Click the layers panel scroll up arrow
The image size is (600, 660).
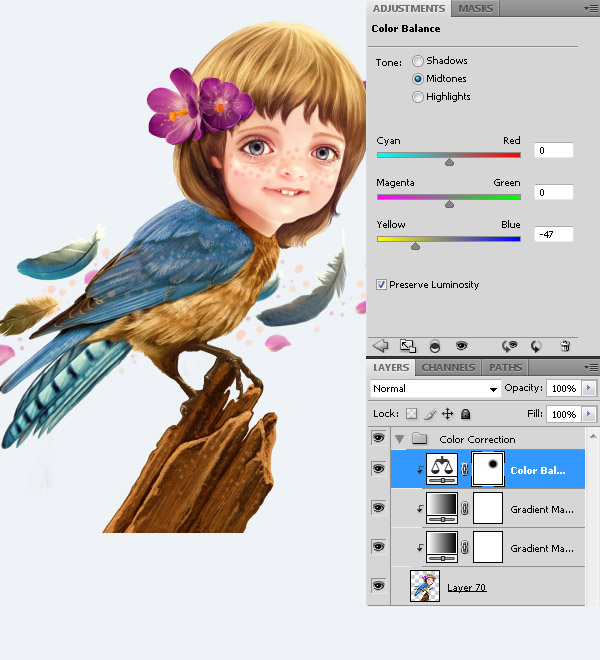point(593,436)
